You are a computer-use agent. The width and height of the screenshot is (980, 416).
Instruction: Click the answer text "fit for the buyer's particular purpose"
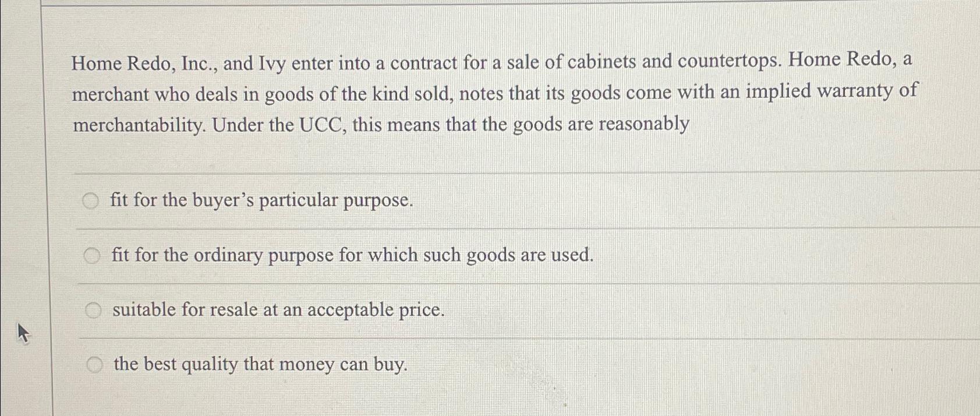(x=262, y=200)
